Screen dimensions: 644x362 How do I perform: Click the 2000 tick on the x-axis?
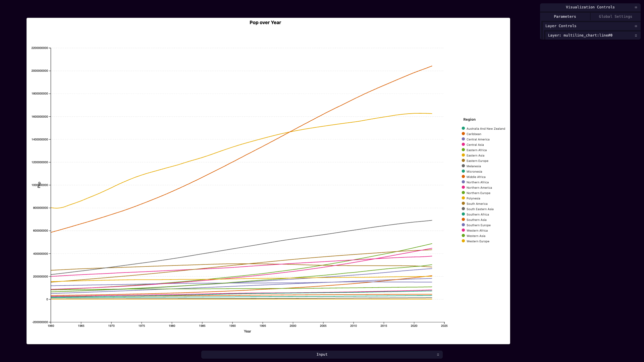coord(293,325)
